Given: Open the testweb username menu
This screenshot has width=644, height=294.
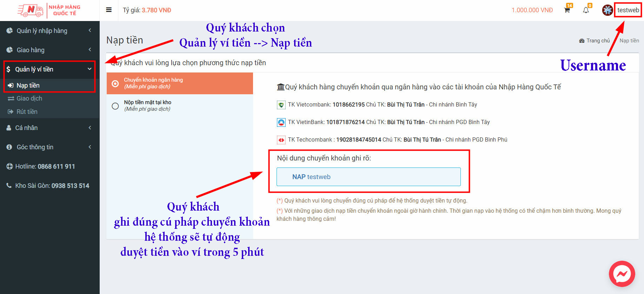Looking at the screenshot, I should [x=628, y=10].
